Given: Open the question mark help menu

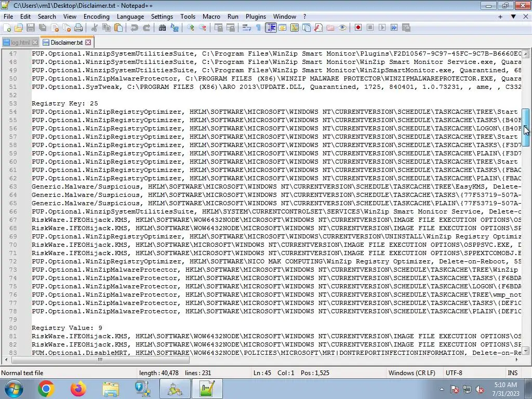Looking at the screenshot, I should pos(304,17).
